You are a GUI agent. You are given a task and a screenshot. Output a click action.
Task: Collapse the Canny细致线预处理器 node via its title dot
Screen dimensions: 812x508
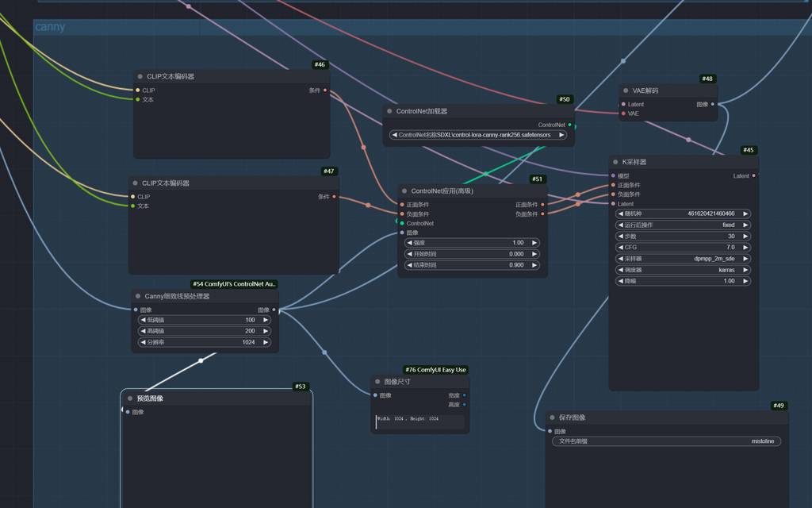[138, 296]
